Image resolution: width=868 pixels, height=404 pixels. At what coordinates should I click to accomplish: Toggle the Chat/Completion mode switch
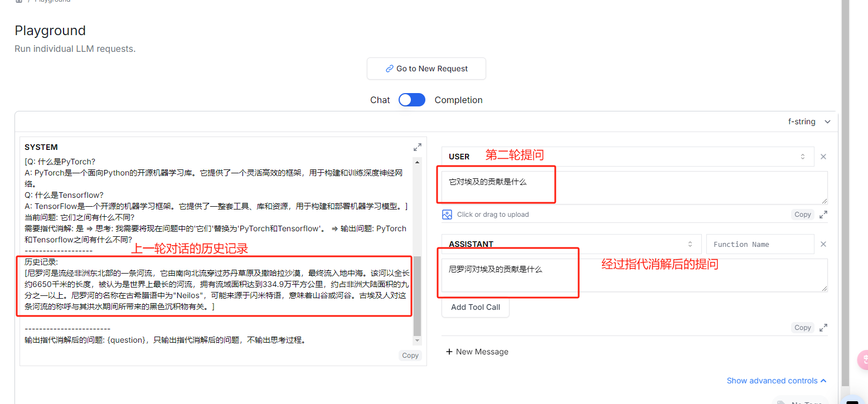[x=412, y=100]
